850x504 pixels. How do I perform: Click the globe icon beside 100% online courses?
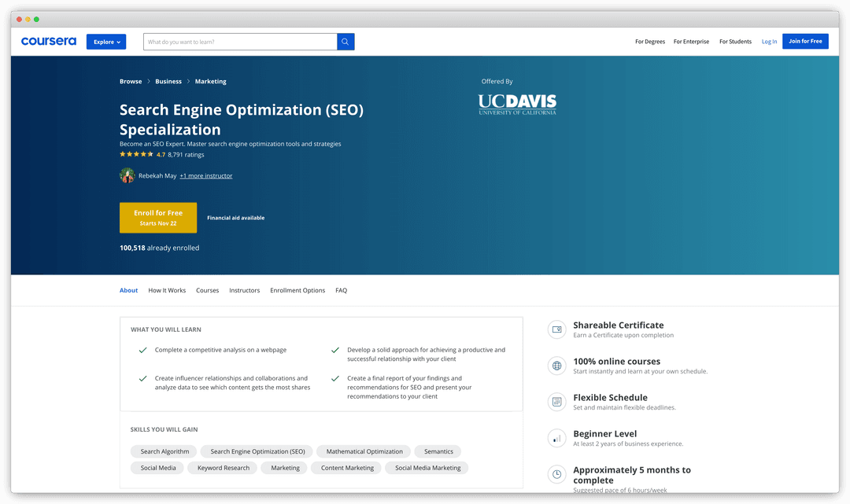(x=556, y=366)
